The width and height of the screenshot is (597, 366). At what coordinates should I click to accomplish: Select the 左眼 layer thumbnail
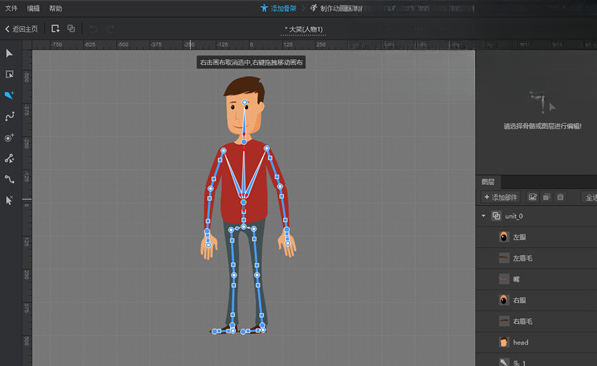(x=504, y=237)
